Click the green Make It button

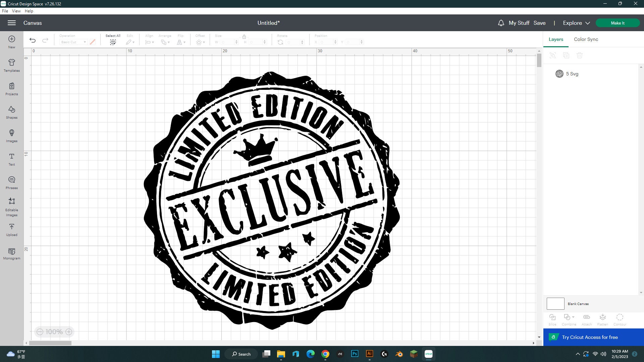coord(618,23)
